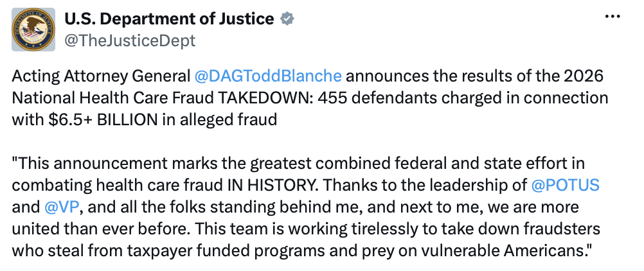Click the National Health Care Fraud phrase
Screen dimensions: 644x271
click(x=112, y=98)
